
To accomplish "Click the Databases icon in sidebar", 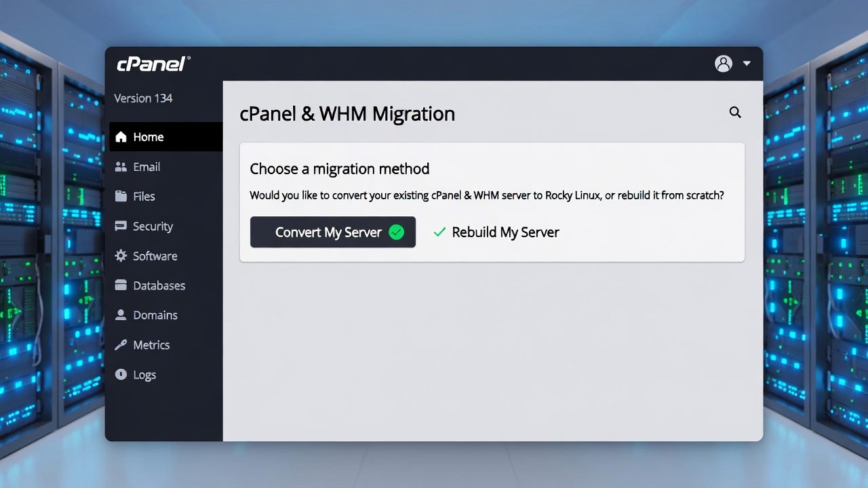I will pos(121,285).
